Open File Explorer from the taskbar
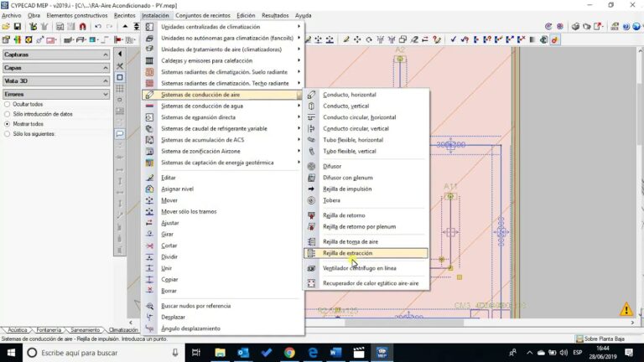This screenshot has height=362, width=644. (x=221, y=353)
